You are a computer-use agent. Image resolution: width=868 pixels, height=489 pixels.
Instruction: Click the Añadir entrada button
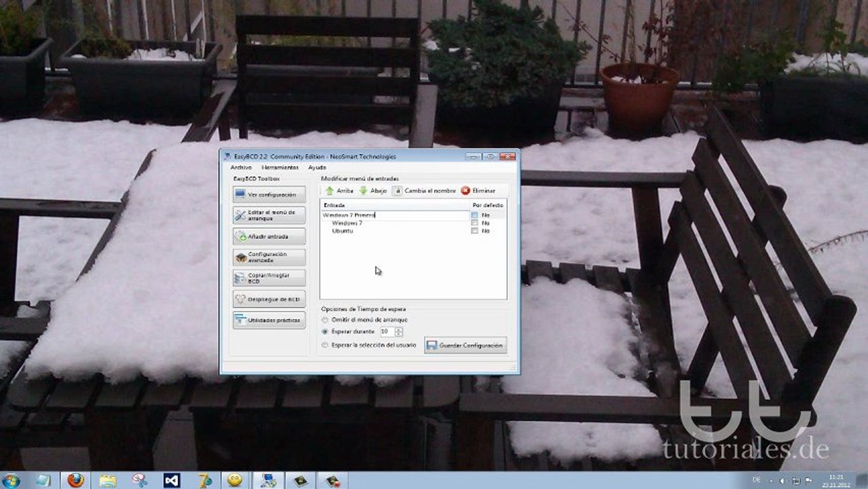coord(269,236)
